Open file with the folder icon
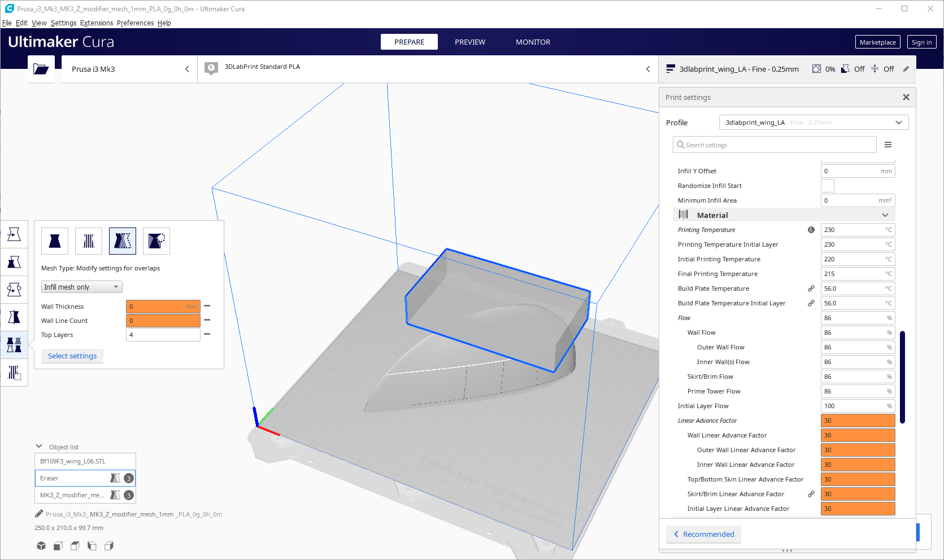 tap(41, 69)
